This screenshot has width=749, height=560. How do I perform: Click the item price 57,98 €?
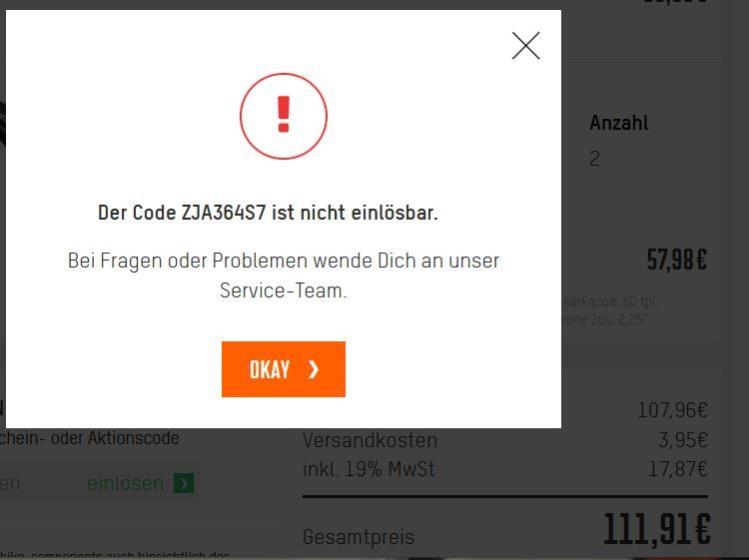point(677,260)
